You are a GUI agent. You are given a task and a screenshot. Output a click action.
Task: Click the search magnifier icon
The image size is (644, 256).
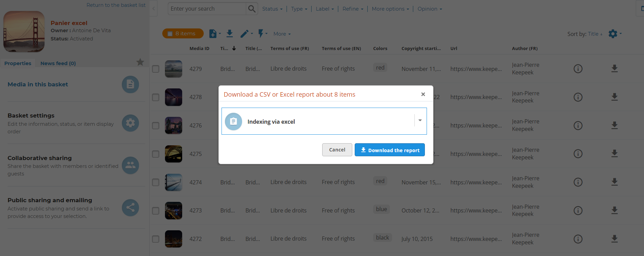tap(252, 9)
